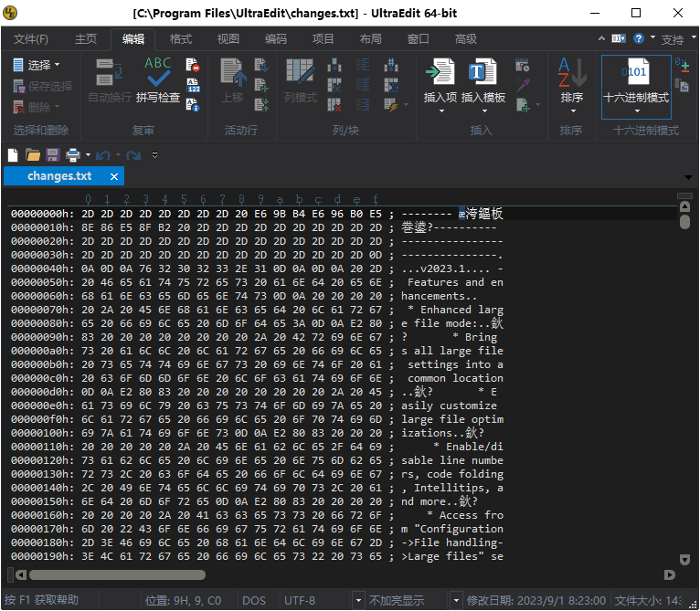The image size is (700, 611).
Task: Switch to the 格式 ribbon tab
Action: coord(181,39)
